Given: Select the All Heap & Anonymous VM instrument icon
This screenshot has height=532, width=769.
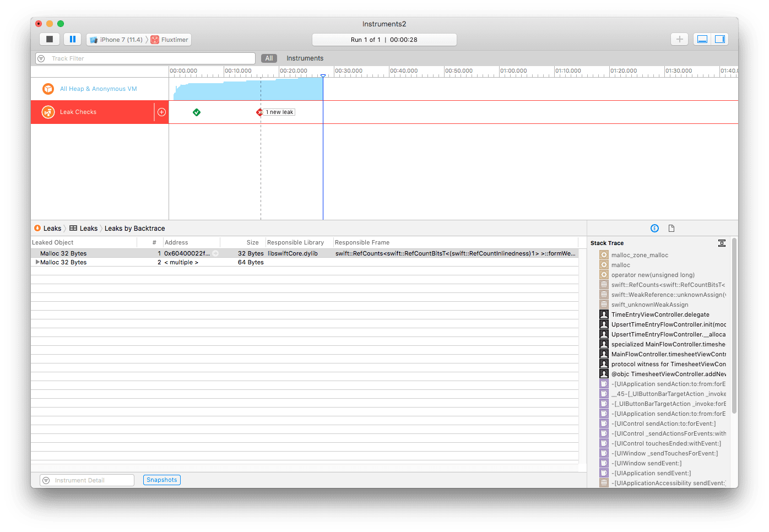Looking at the screenshot, I should click(48, 88).
